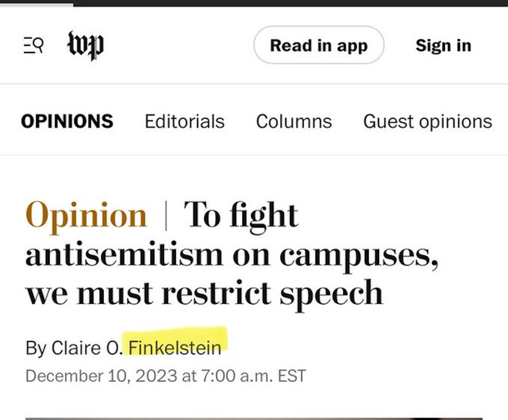Click the word "By" in the byline

click(36, 348)
